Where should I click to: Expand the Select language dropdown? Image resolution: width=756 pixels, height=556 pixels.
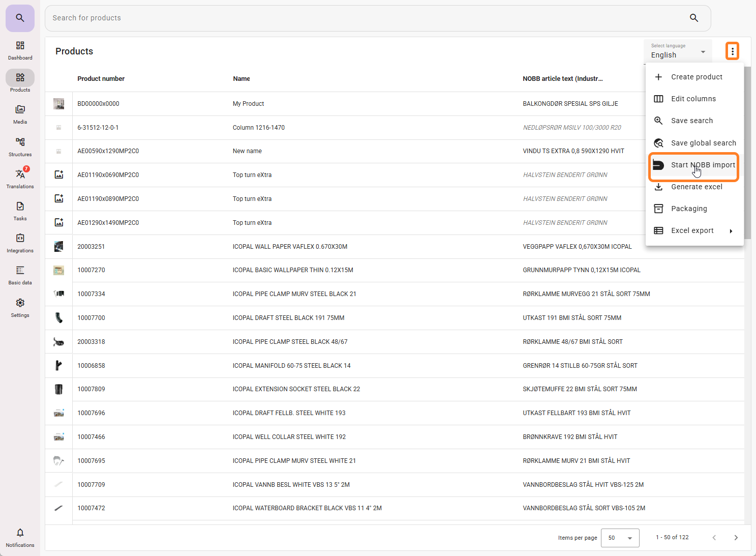point(678,51)
